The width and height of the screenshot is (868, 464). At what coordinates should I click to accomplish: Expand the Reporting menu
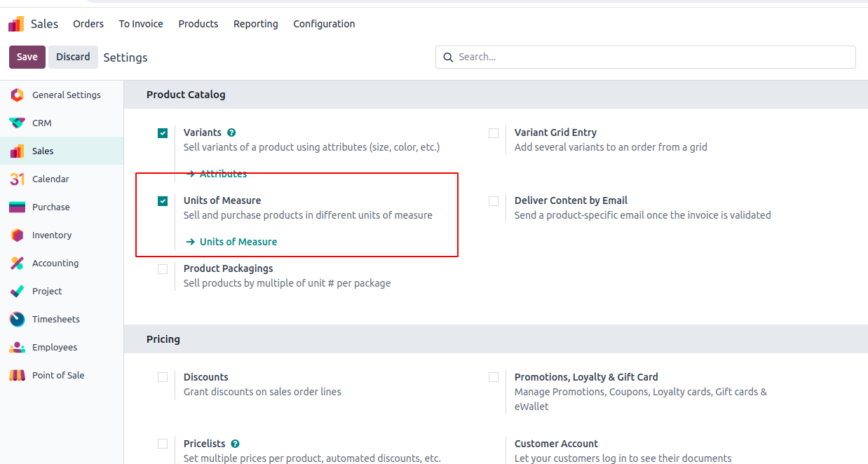pos(255,24)
